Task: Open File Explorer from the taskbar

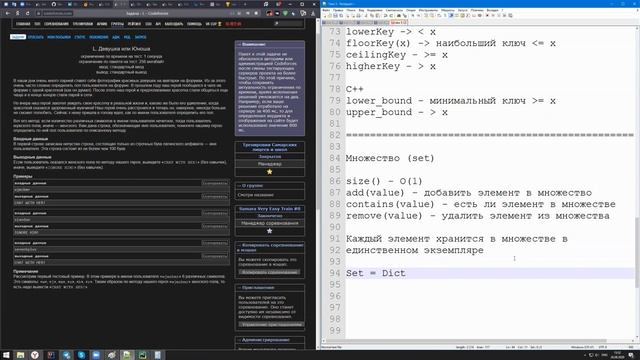Action: pos(20,355)
